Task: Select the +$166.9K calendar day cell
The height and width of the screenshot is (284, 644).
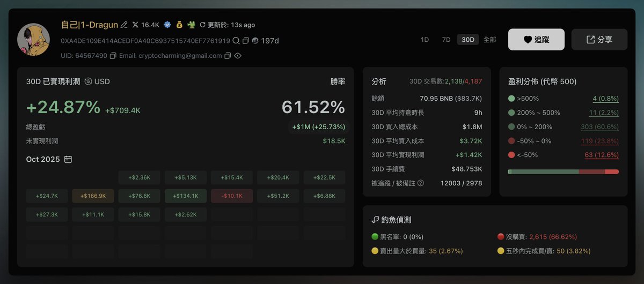Action: click(x=93, y=196)
